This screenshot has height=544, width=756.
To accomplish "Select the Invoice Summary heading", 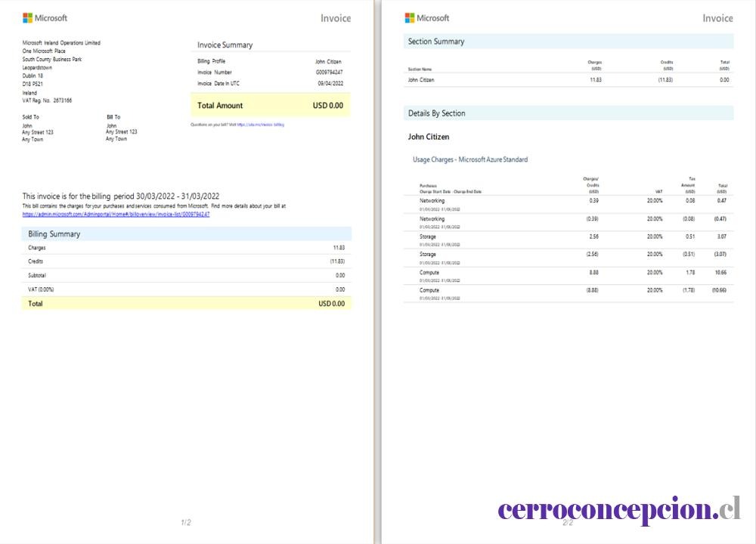I will [225, 45].
